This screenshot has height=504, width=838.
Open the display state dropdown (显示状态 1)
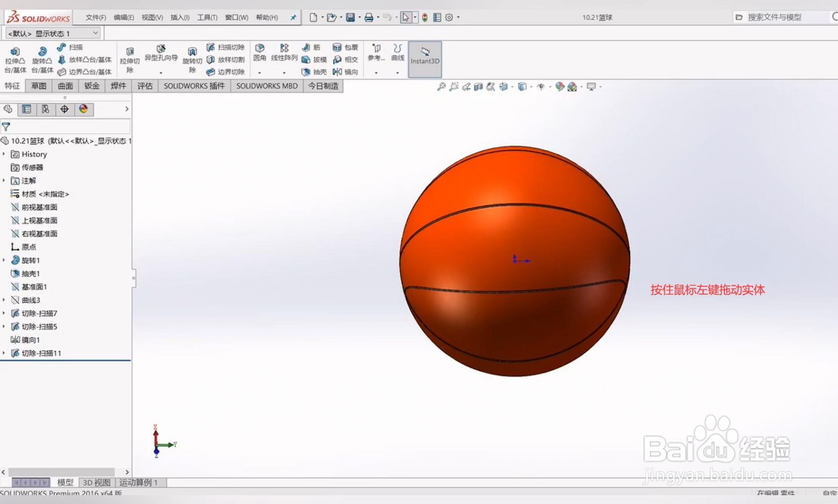(52, 33)
